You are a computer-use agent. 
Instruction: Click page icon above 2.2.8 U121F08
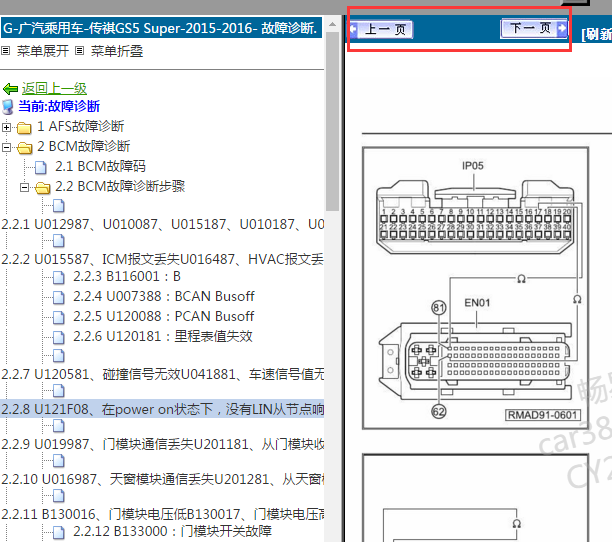point(59,391)
